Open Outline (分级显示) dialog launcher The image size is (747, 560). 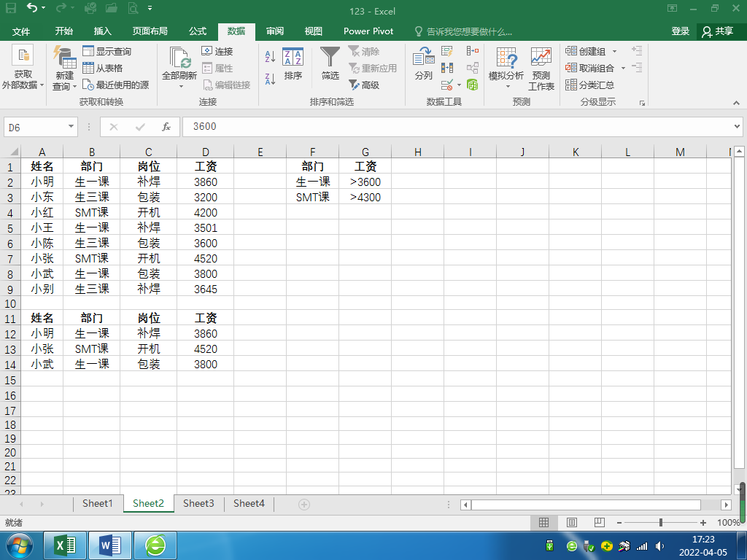(642, 103)
